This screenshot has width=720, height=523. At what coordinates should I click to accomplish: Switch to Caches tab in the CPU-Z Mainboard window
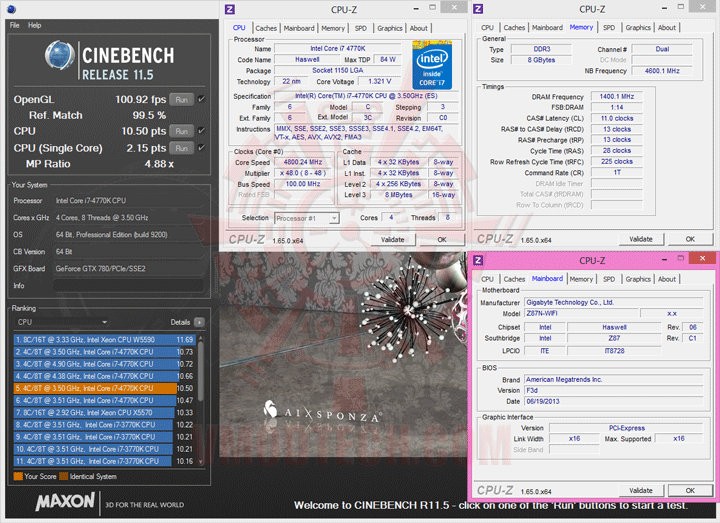(514, 279)
